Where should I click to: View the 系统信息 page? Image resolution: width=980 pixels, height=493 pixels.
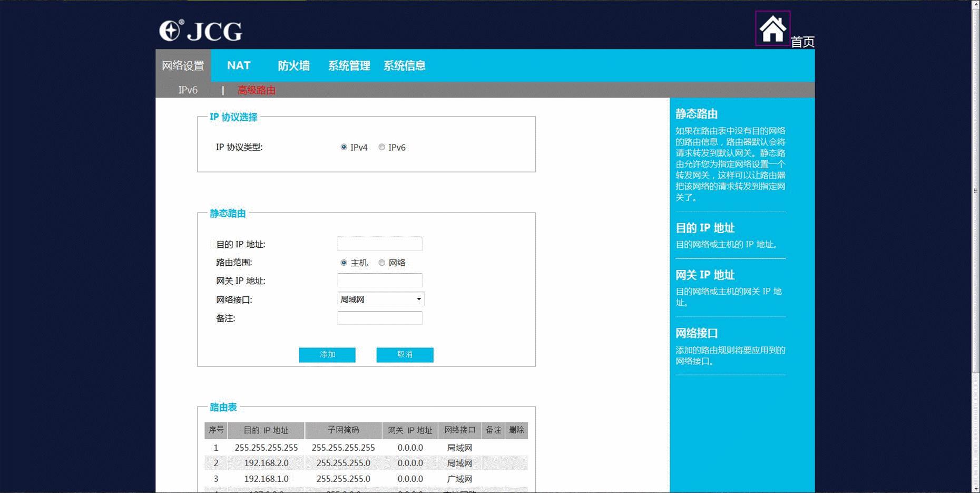[405, 65]
